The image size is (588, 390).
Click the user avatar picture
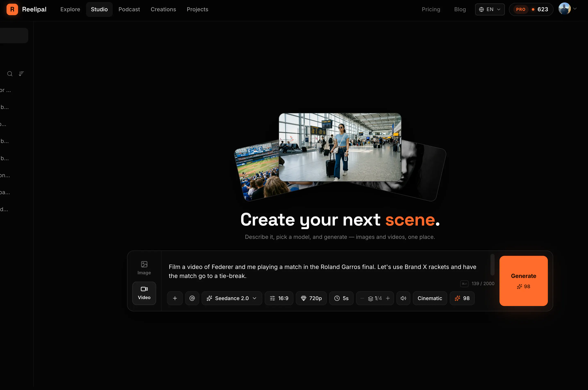565,9
